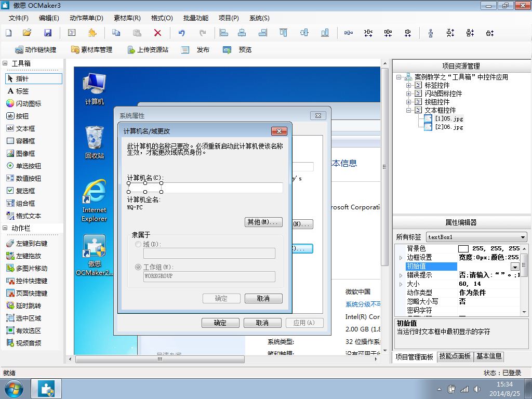Expand the 按钮控件 tree node
The image size is (532, 399).
408,102
